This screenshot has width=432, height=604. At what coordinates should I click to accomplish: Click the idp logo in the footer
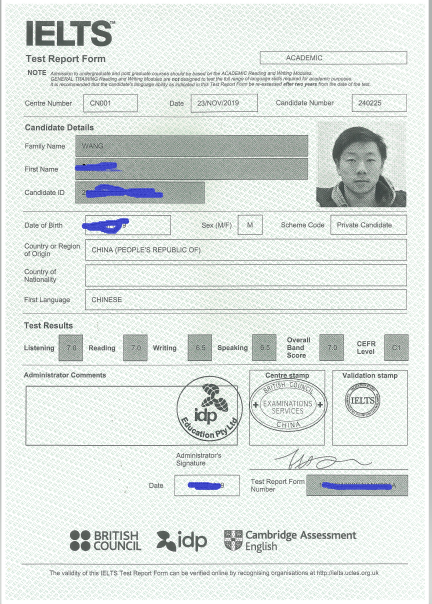(x=182, y=541)
